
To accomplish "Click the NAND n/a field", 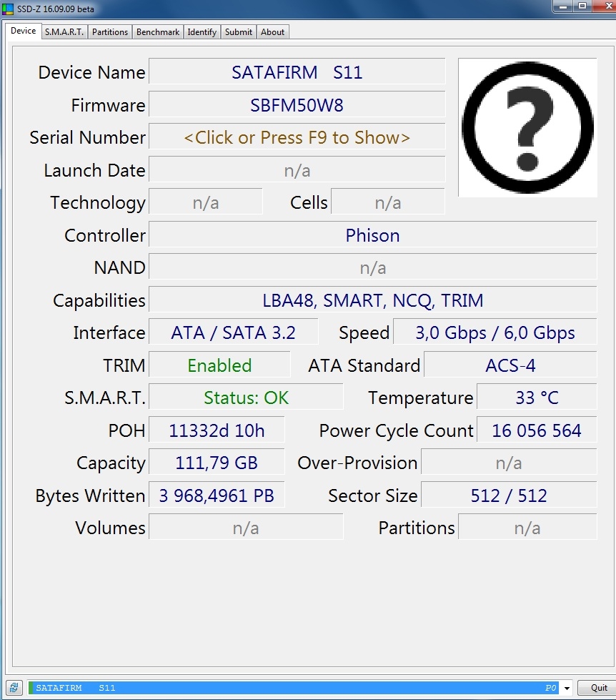I will pos(372,267).
